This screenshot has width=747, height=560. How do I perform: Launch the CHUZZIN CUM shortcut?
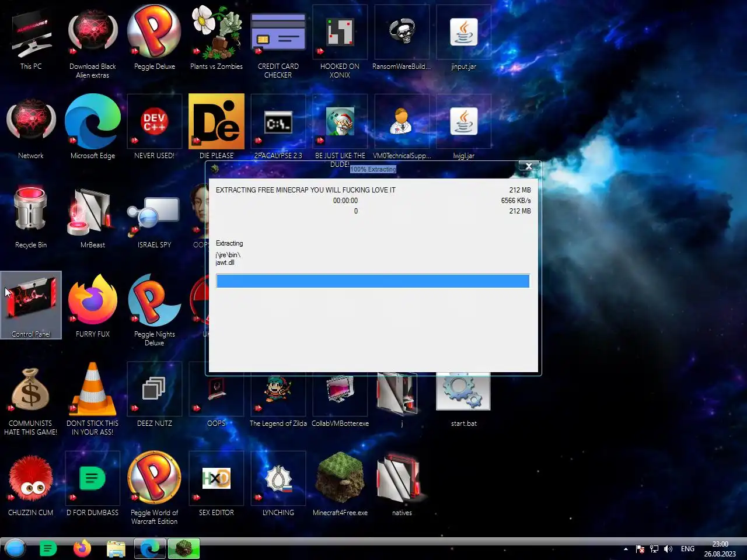click(31, 486)
